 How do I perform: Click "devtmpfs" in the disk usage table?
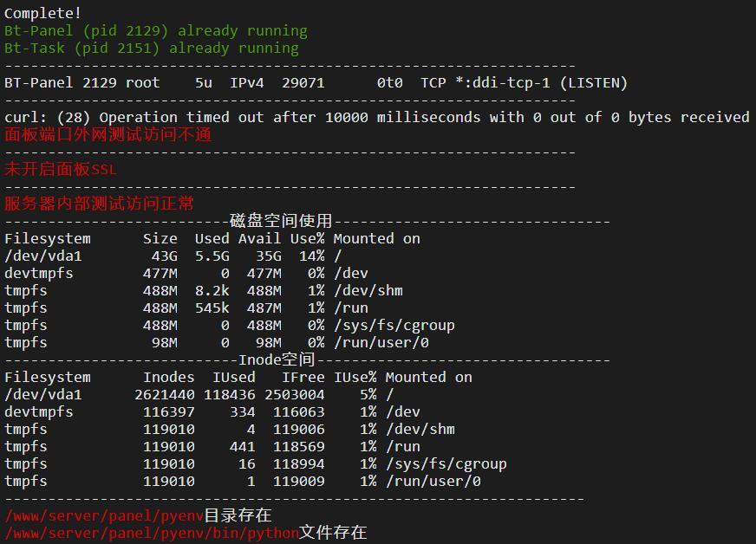tap(38, 273)
